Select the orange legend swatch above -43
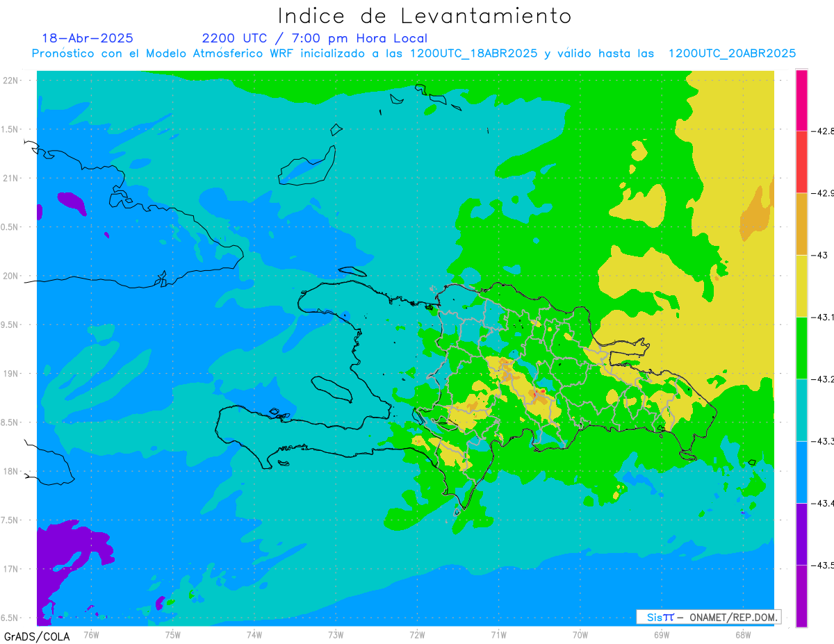 (x=801, y=224)
